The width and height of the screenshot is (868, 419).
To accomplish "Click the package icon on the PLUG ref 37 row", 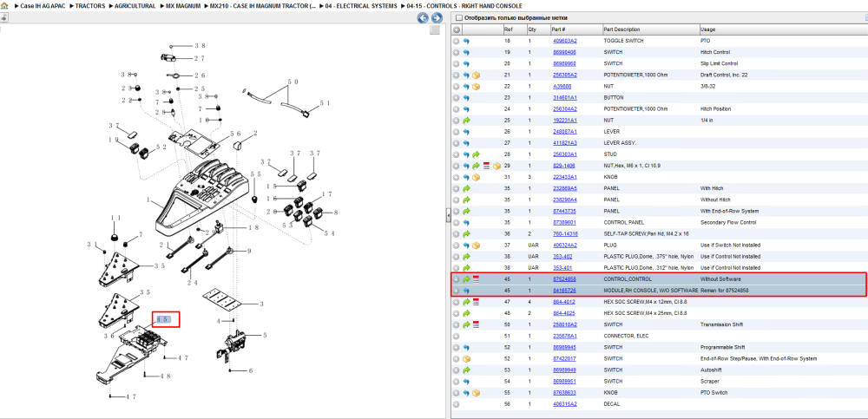I will point(476,246).
